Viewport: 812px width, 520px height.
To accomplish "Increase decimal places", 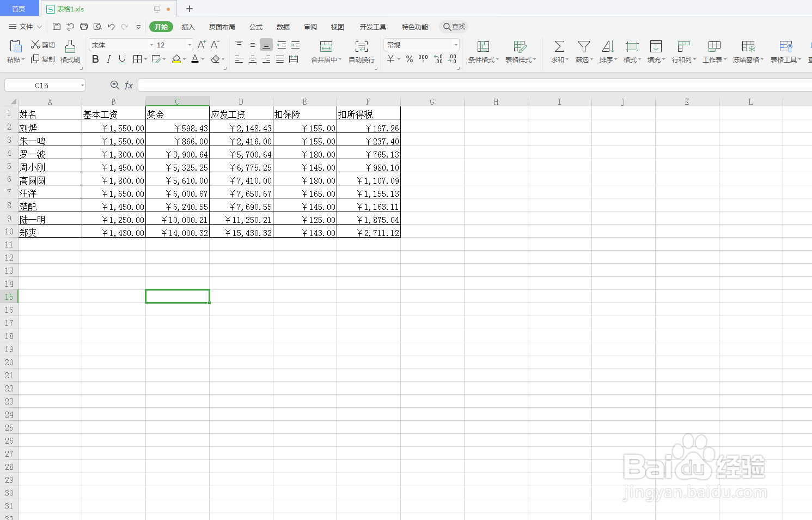I will [x=438, y=59].
